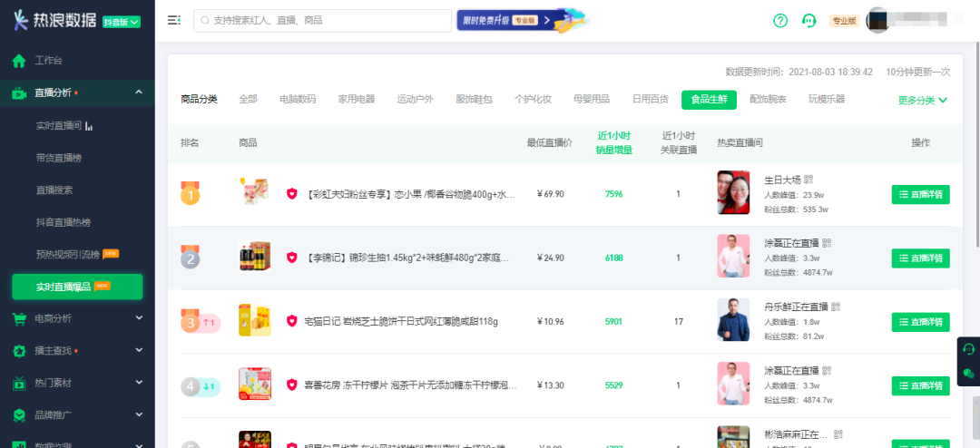Viewport: 980px width, 448px height.
Task: Click the 电商分析 shopping cart icon
Action: coord(19,318)
